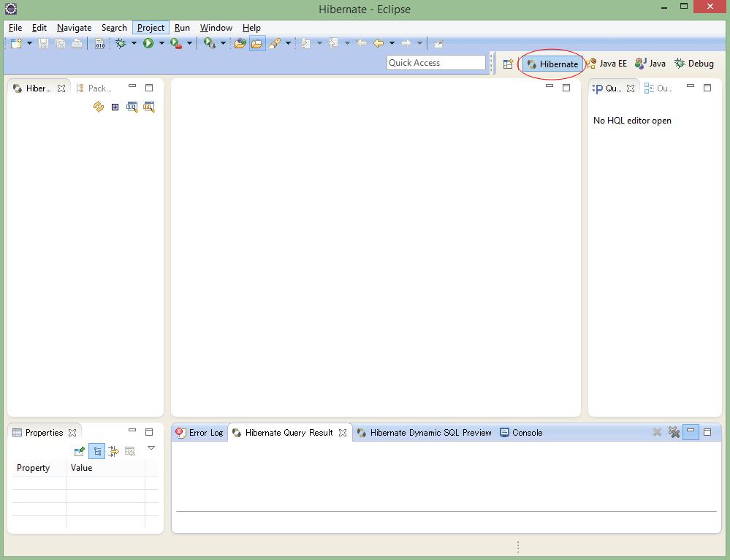
Task: Click the binary 010 build icon
Action: point(99,43)
